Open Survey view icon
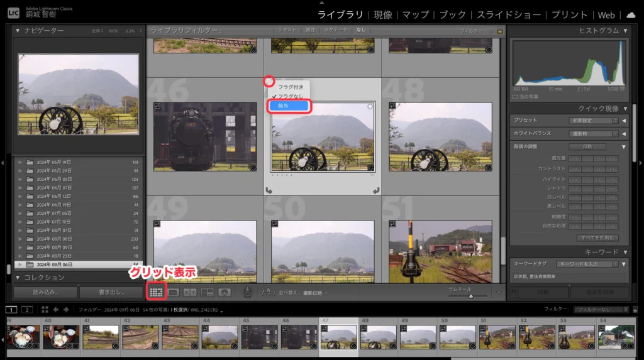This screenshot has width=644, height=360. tap(207, 292)
